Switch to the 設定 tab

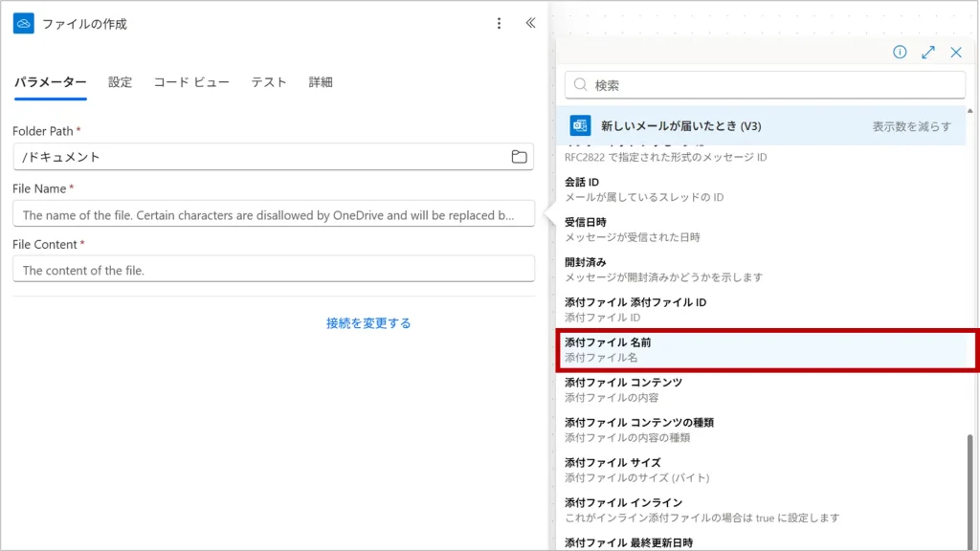(121, 82)
